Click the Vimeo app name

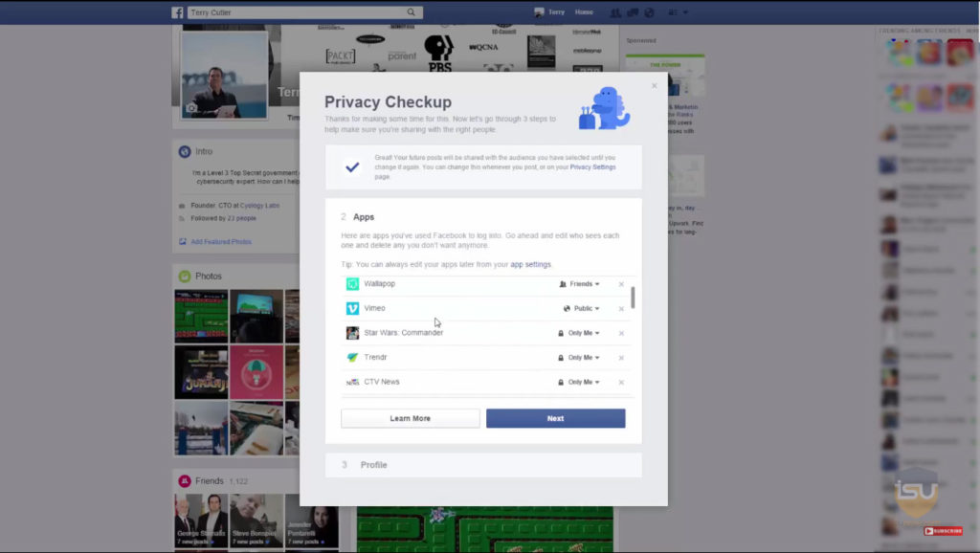(x=374, y=309)
